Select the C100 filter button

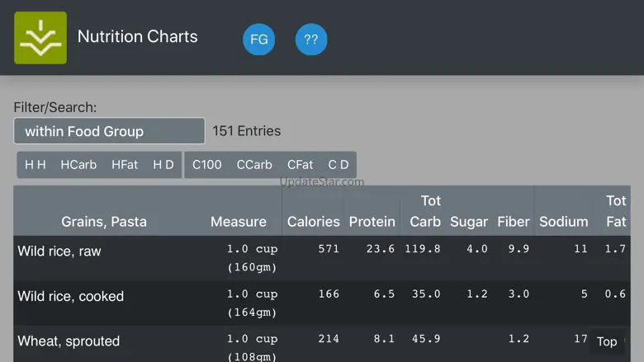207,165
